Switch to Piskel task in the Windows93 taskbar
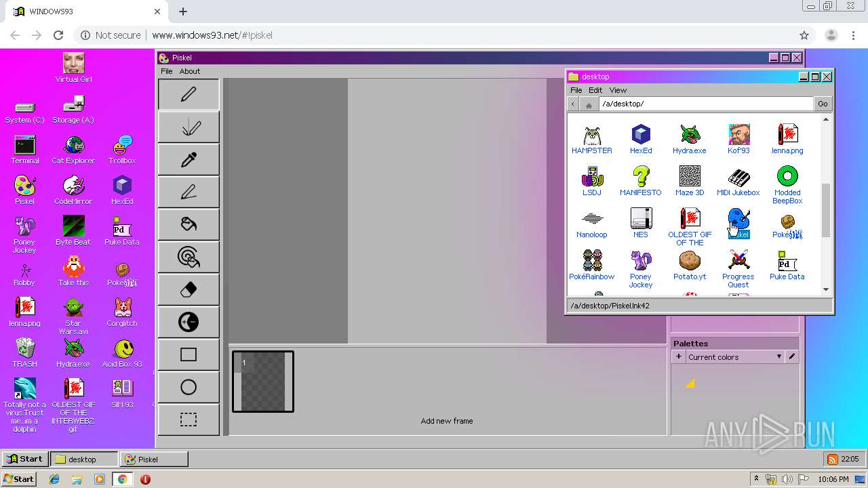The width and height of the screenshot is (868, 488). pos(154,459)
